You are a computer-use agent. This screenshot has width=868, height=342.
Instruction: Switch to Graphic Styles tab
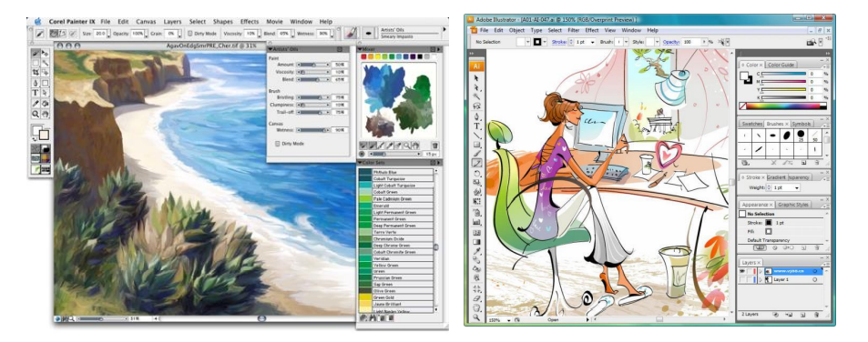(x=792, y=205)
